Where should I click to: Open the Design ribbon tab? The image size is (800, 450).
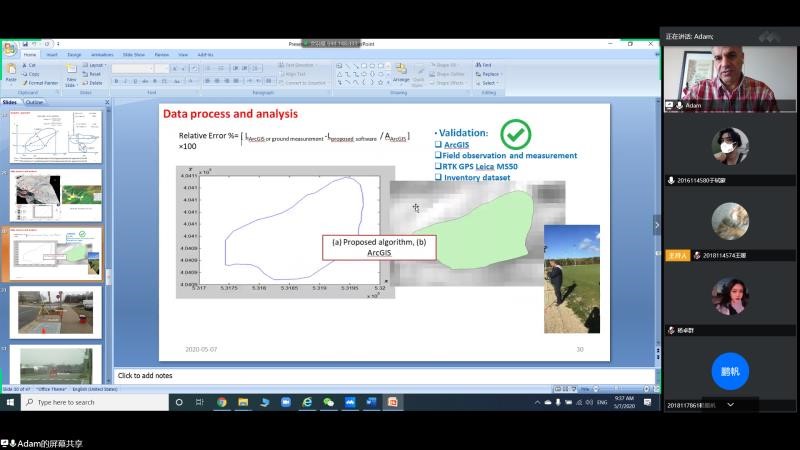pos(75,54)
